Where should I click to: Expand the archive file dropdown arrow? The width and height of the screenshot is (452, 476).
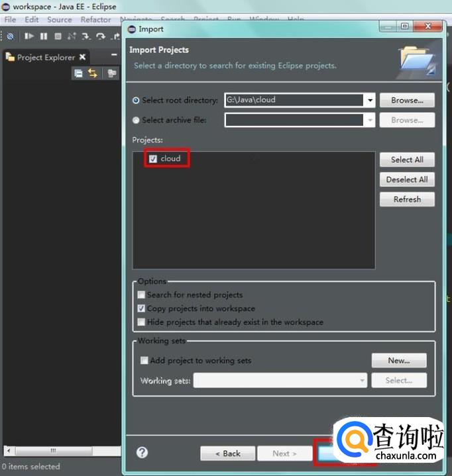coord(370,120)
